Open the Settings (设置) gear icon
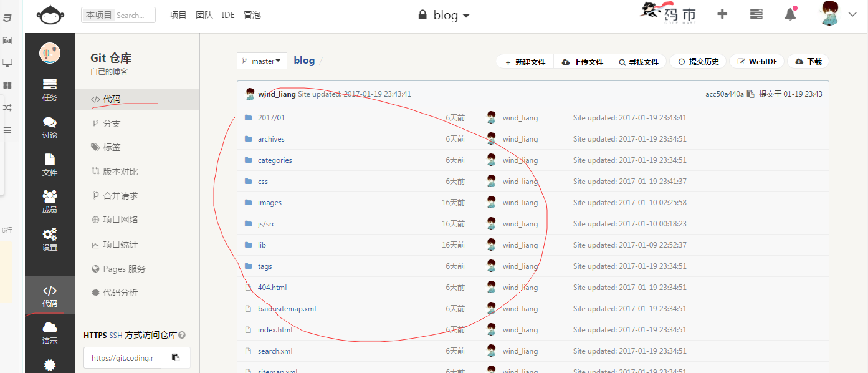 click(x=50, y=240)
